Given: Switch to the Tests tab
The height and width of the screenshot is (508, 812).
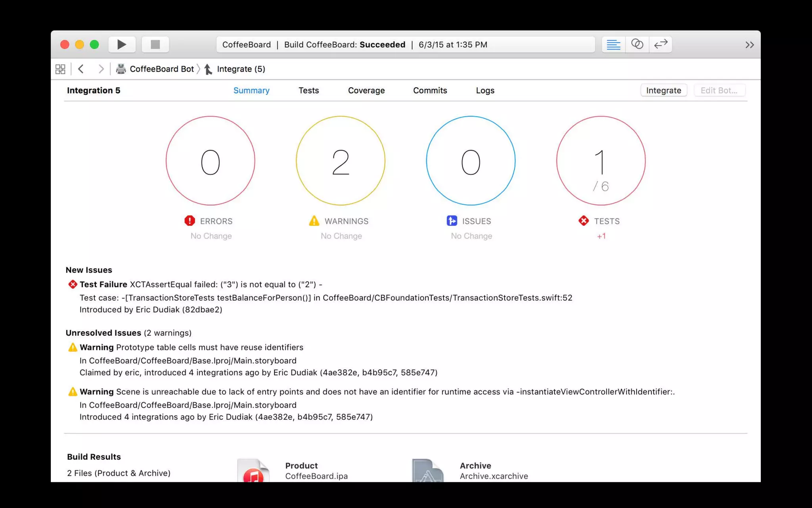Looking at the screenshot, I should pyautogui.click(x=308, y=90).
